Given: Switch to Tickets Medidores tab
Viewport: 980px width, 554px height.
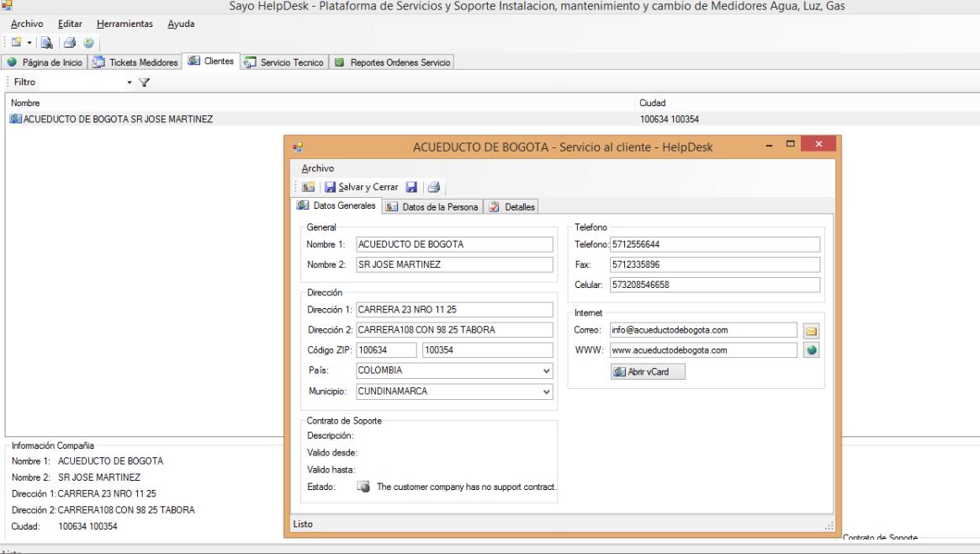Looking at the screenshot, I should click(x=135, y=62).
